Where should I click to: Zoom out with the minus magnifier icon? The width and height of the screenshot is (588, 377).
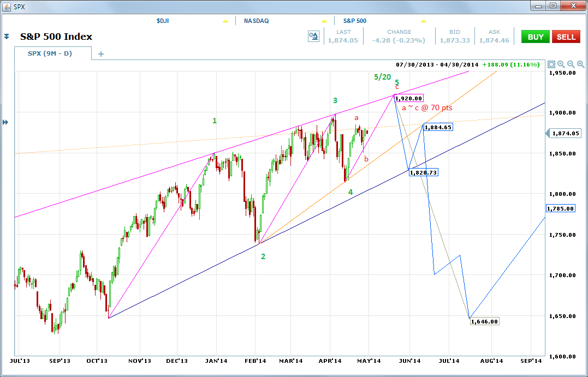tap(571, 64)
